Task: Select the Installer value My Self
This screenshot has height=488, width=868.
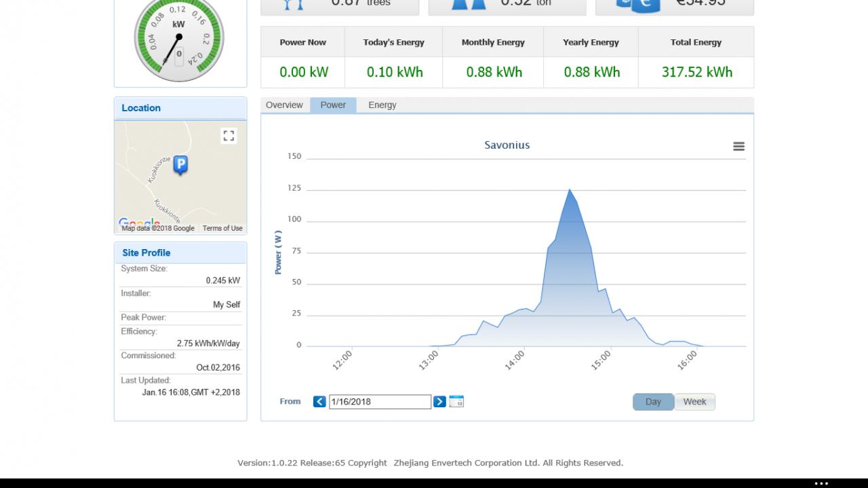Action: pos(226,305)
